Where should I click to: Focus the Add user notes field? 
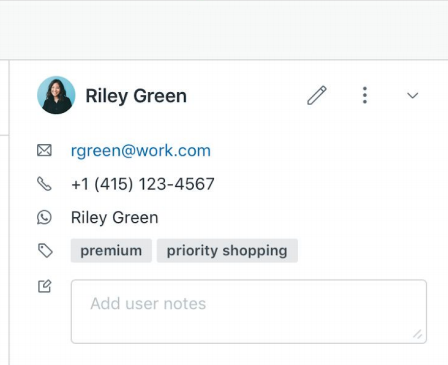(249, 311)
